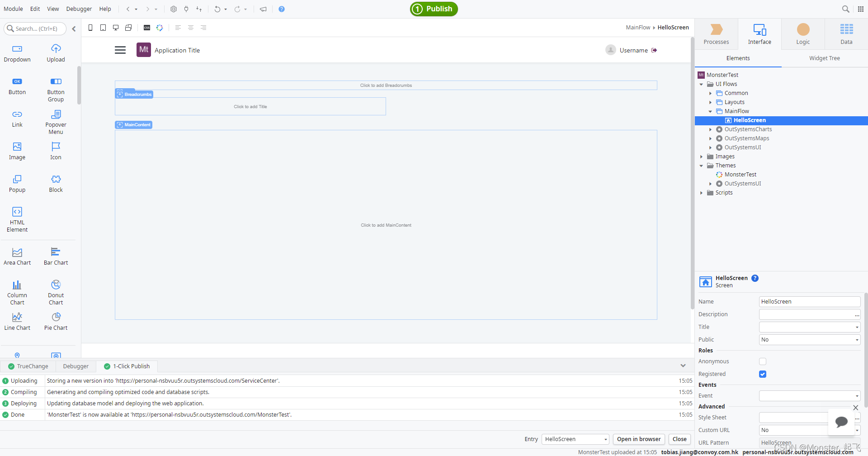Choose the Popover Menu widget
Viewport: 868px width, 456px height.
coord(56,122)
